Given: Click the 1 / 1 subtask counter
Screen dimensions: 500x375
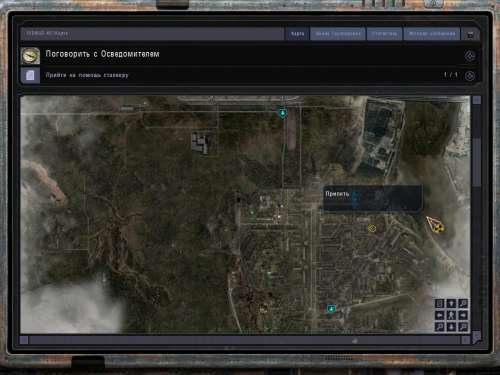Looking at the screenshot, I should tap(450, 75).
